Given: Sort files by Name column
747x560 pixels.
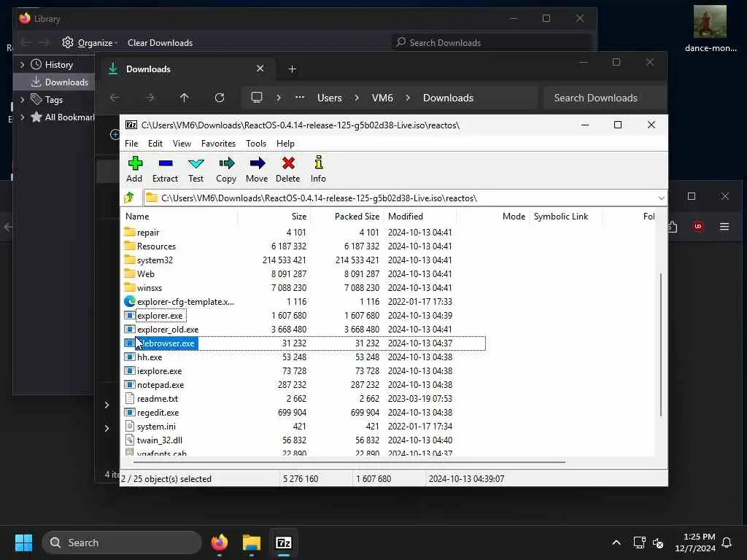Looking at the screenshot, I should pyautogui.click(x=179, y=216).
